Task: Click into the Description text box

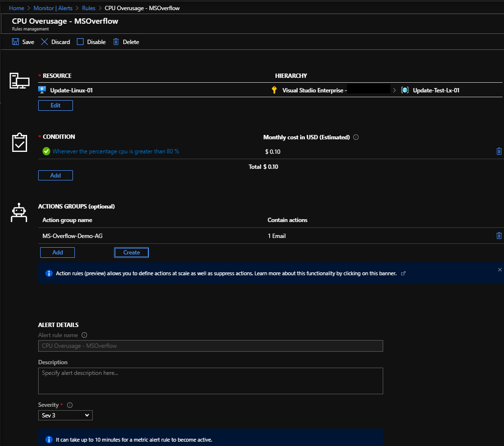Action: (x=210, y=381)
